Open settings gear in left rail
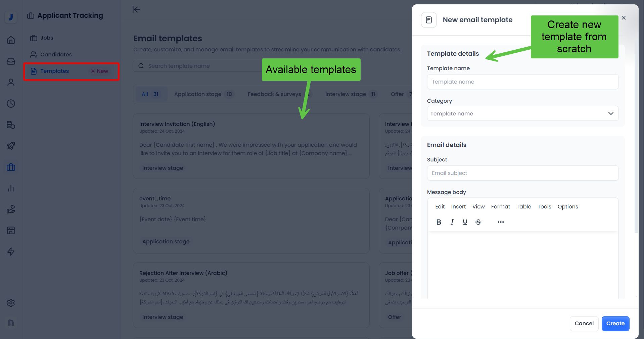This screenshot has width=644, height=339. coord(11,303)
